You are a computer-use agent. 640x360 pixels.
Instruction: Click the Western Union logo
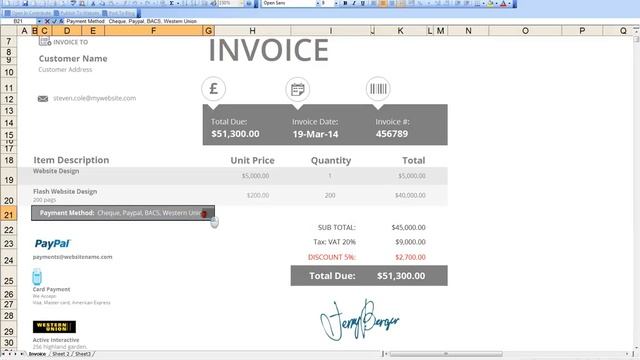pos(54,327)
